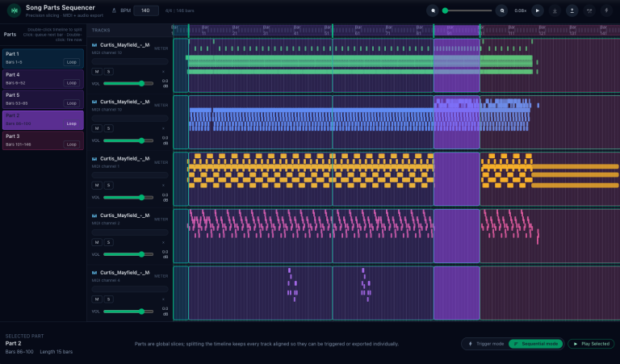620x364 pixels.
Task: Click the MIDI icon of the green-note track
Action: pyautogui.click(x=94, y=45)
